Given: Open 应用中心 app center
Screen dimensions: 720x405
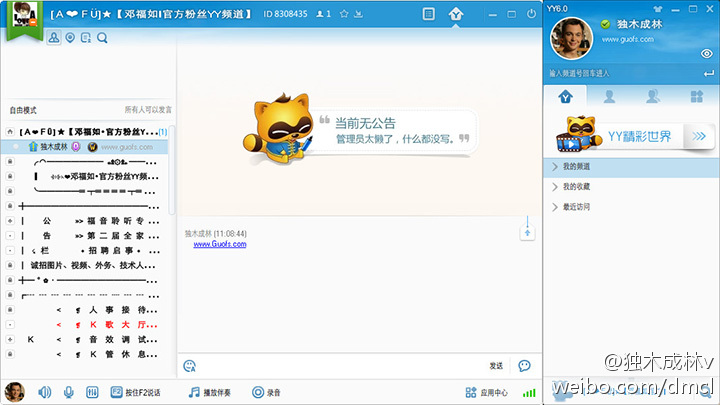Looking at the screenshot, I should [487, 393].
